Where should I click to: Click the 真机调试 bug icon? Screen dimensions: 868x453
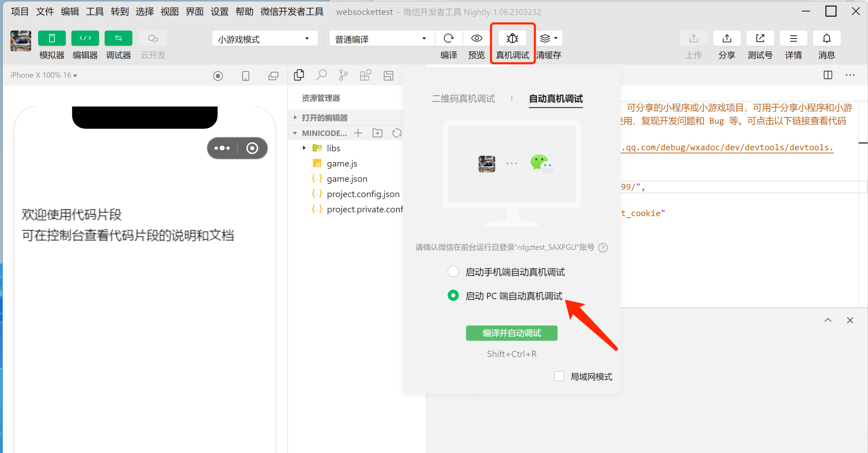click(512, 38)
